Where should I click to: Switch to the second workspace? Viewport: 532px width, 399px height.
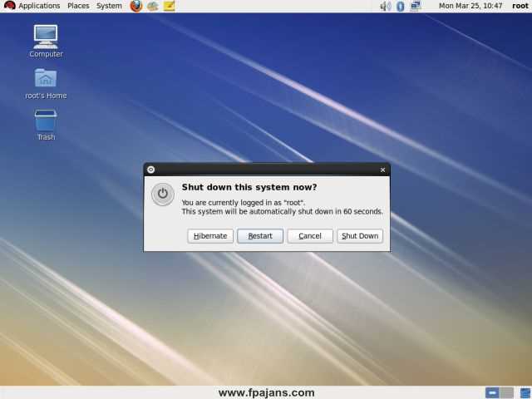pyautogui.click(x=506, y=393)
